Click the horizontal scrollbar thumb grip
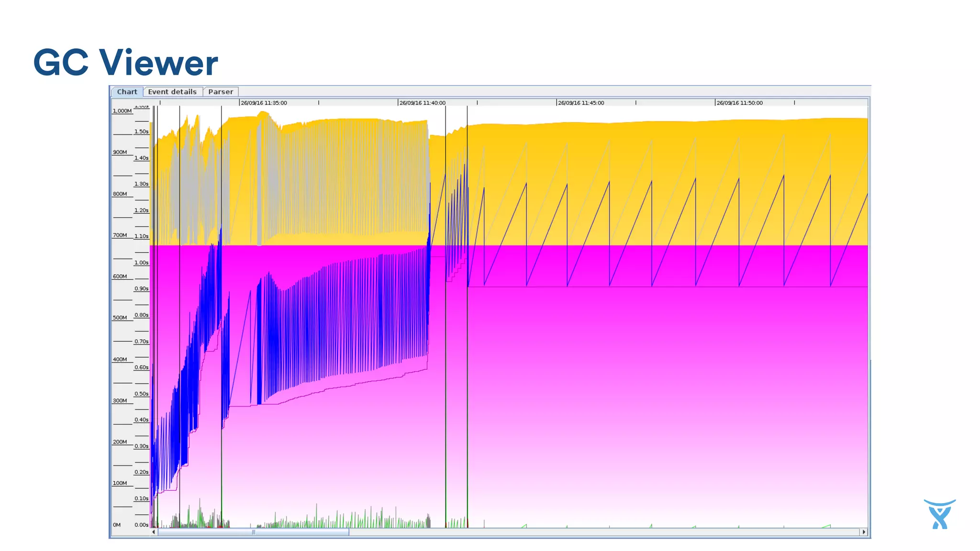980x551 pixels. coord(254,532)
